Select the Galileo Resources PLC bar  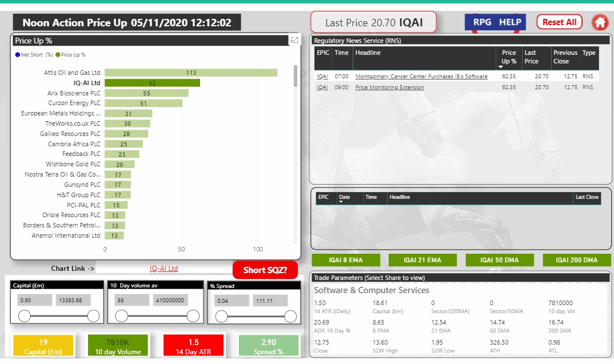pos(126,134)
